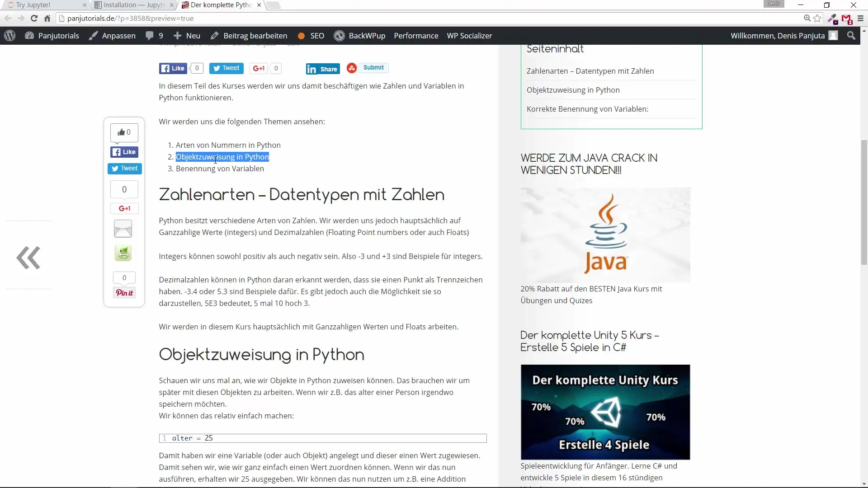Close the Try Jupyter! tab
Image resolution: width=868 pixels, height=488 pixels.
[84, 5]
